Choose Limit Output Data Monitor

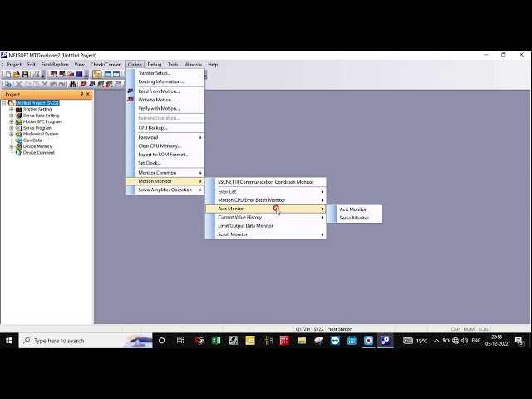pos(266,225)
